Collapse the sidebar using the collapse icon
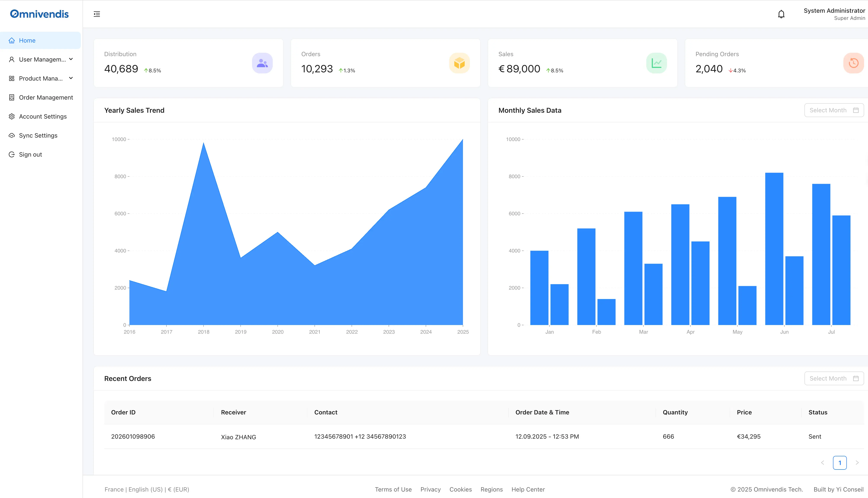Screen dimensions: 868x498 tap(97, 14)
